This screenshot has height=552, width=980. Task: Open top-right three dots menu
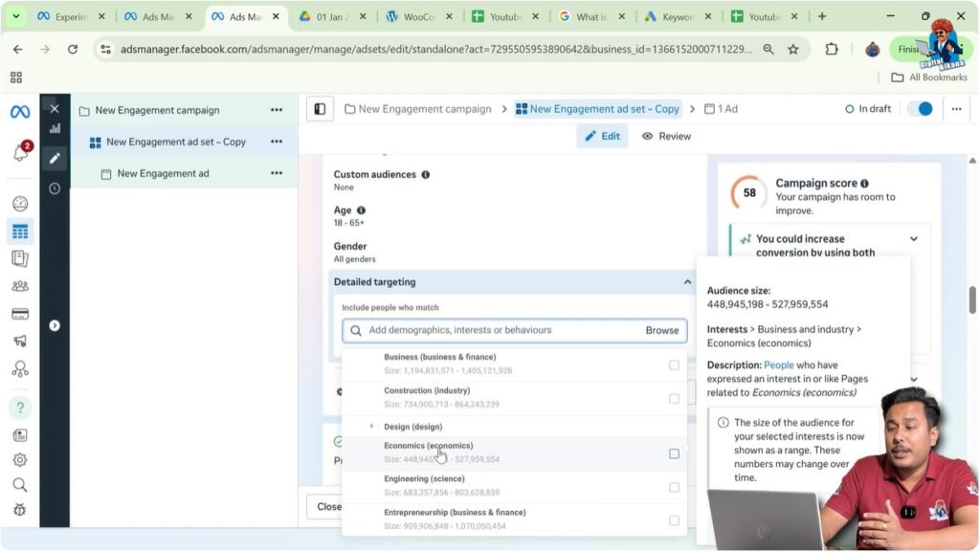tap(956, 109)
